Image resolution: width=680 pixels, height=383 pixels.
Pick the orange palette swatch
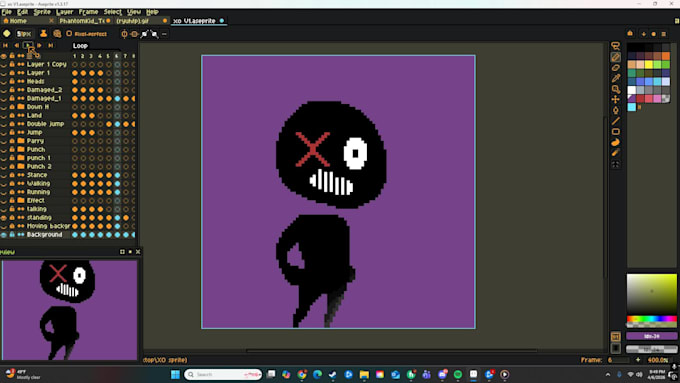point(666,56)
